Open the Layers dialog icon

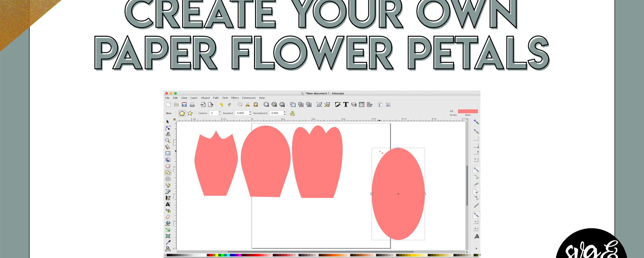click(354, 104)
